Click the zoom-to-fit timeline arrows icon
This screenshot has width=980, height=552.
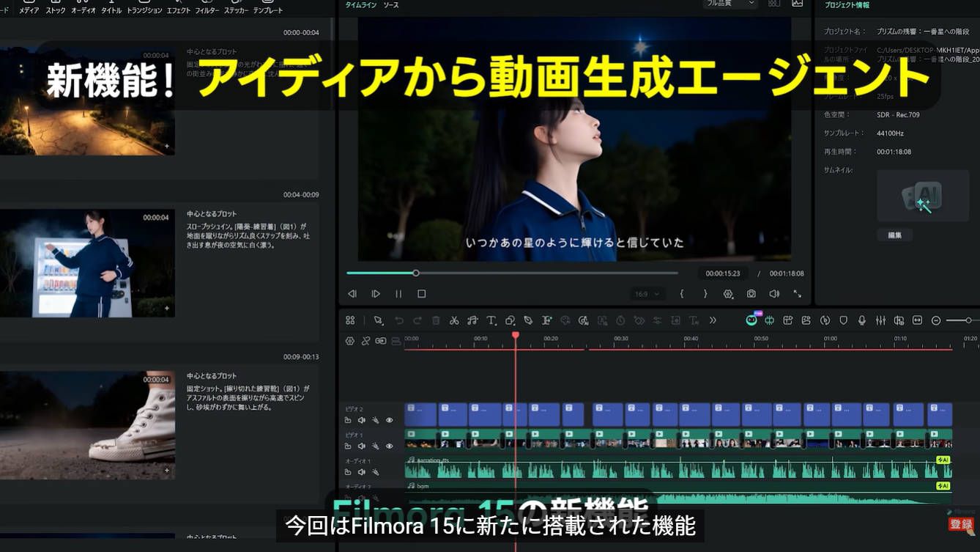pyautogui.click(x=917, y=320)
